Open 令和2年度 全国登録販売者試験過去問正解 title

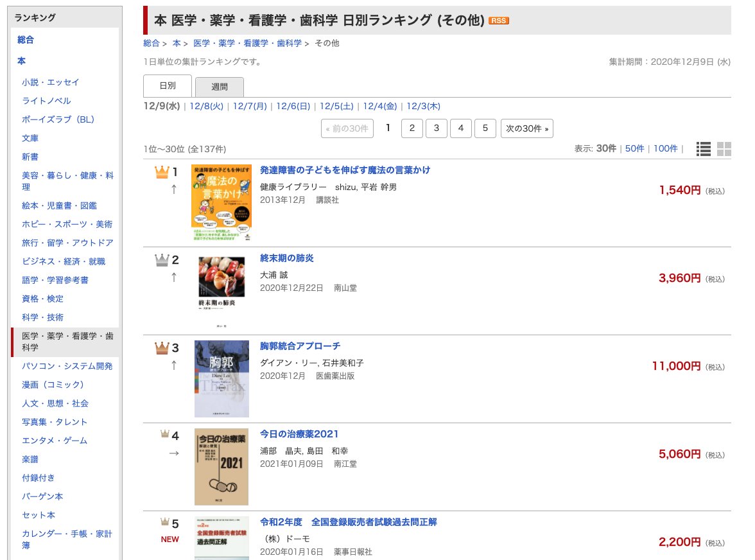click(348, 522)
